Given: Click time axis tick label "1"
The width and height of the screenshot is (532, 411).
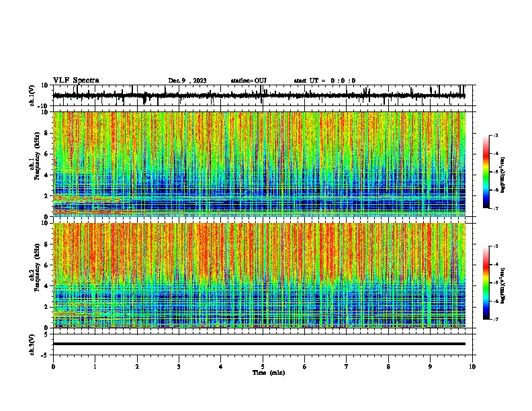Looking at the screenshot, I should [95, 367].
